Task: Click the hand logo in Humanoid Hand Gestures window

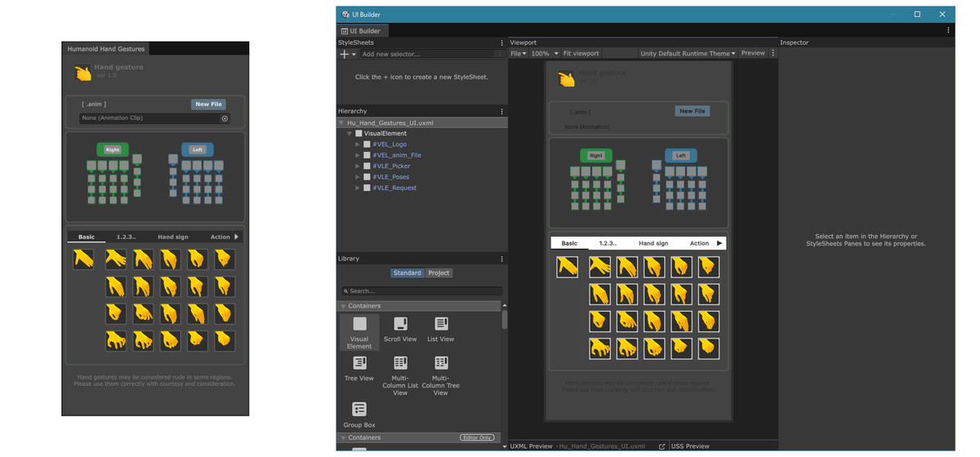Action: pyautogui.click(x=82, y=73)
